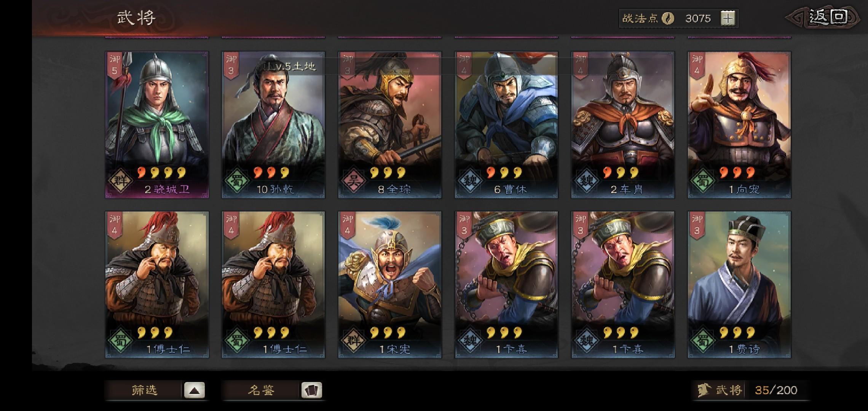This screenshot has width=868, height=411.
Task: Select the 宋宪 general card
Action: [390, 285]
